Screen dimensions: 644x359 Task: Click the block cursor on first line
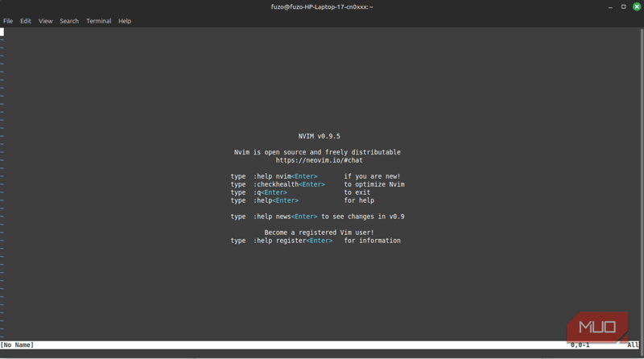pos(2,32)
